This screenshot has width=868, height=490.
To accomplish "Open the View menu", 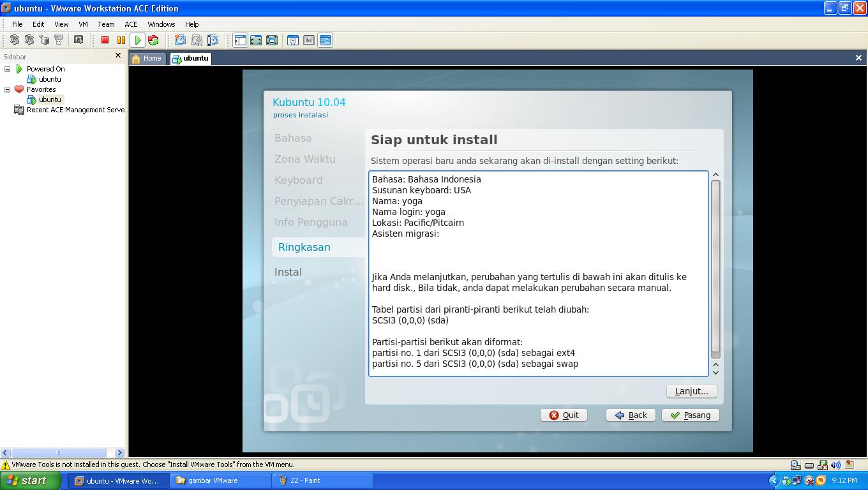I will coord(61,24).
